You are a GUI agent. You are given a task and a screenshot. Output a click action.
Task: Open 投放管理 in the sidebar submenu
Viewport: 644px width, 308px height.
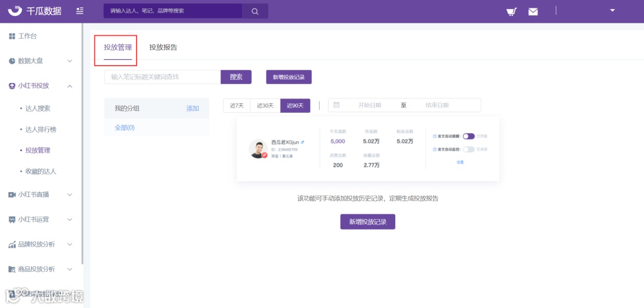click(x=38, y=150)
